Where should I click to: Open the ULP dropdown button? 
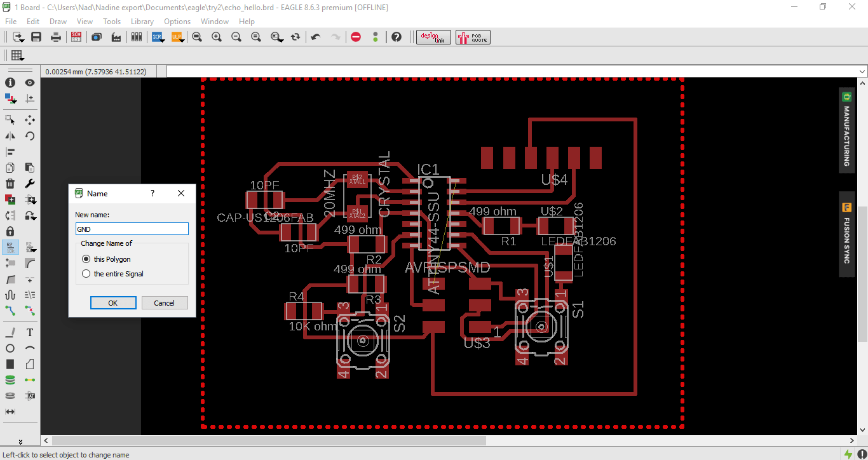[177, 37]
